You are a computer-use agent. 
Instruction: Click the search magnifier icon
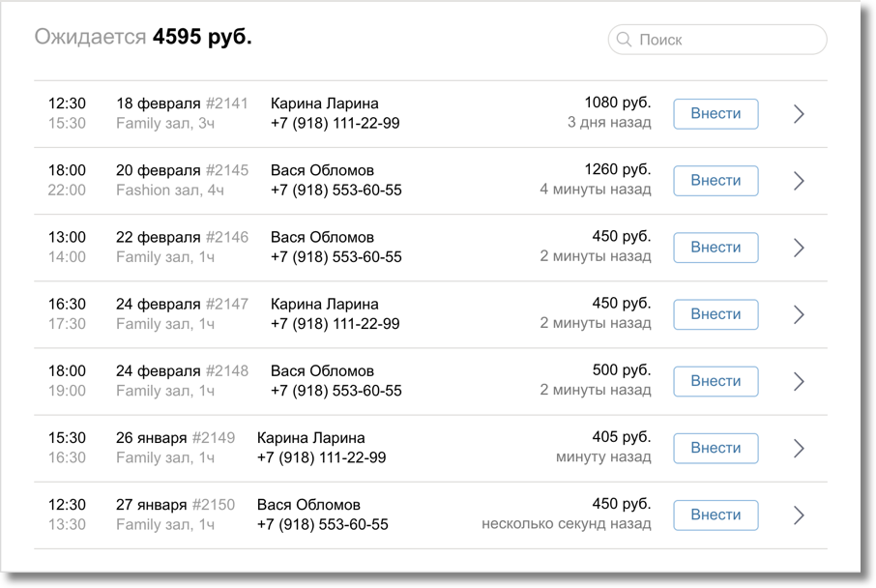(624, 40)
